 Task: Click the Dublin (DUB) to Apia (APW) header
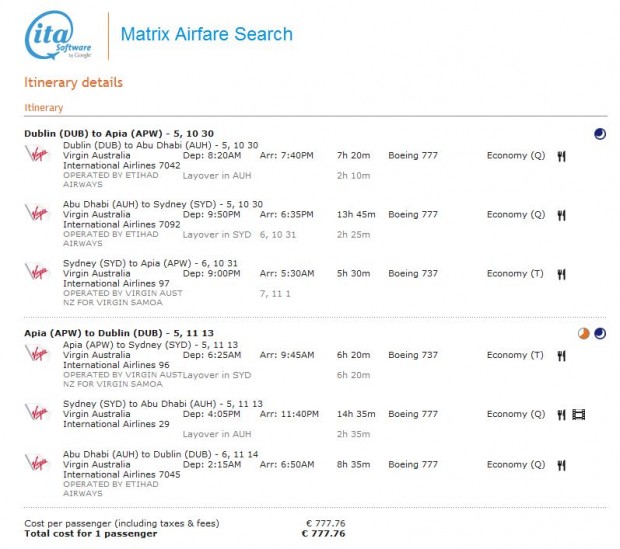tap(118, 133)
